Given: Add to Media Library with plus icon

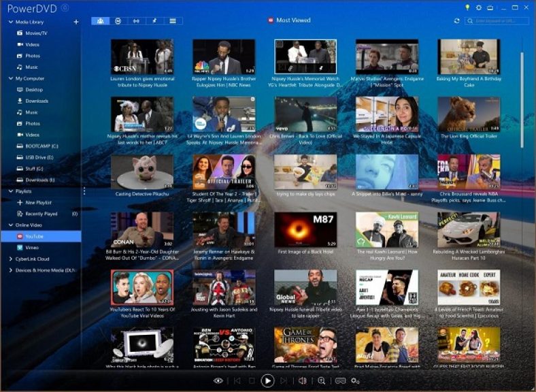Looking at the screenshot, I should click(76, 22).
